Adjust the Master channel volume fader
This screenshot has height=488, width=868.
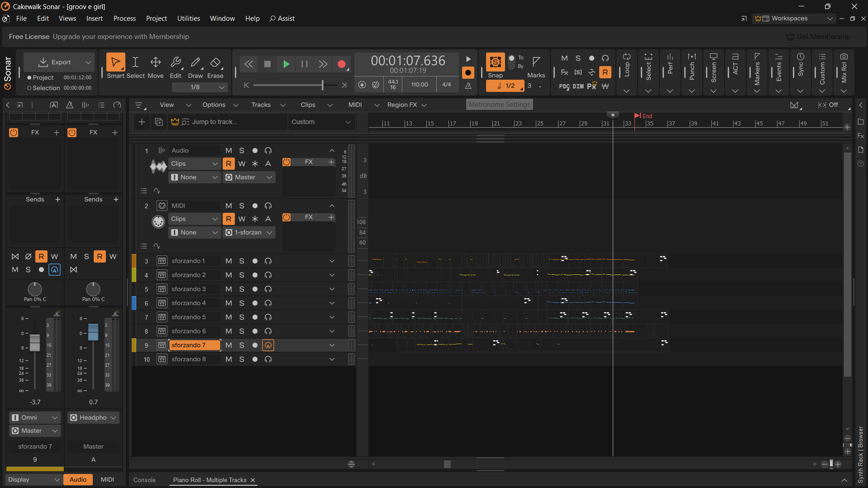93,332
